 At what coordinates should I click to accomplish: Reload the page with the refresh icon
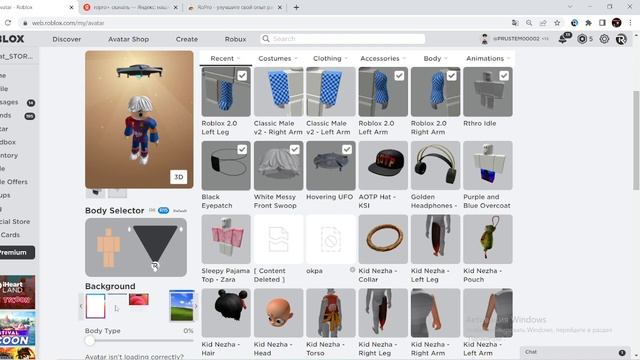(8, 23)
